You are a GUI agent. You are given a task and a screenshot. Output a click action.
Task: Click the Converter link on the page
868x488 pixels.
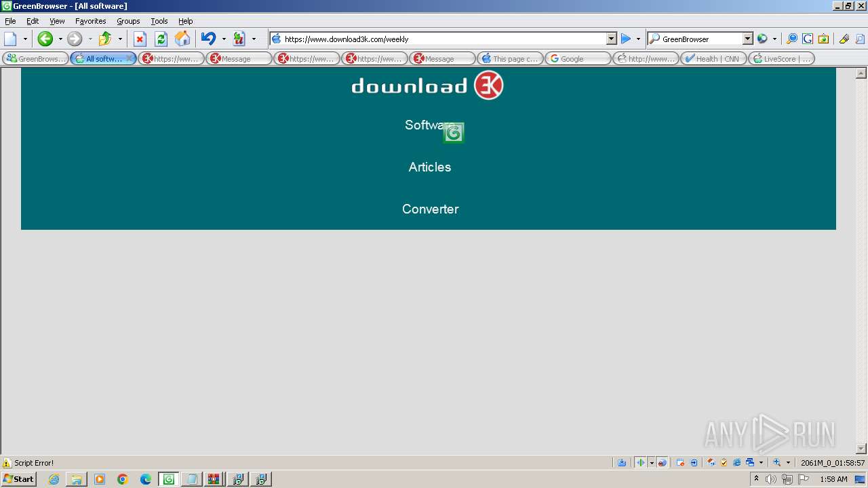click(x=431, y=209)
